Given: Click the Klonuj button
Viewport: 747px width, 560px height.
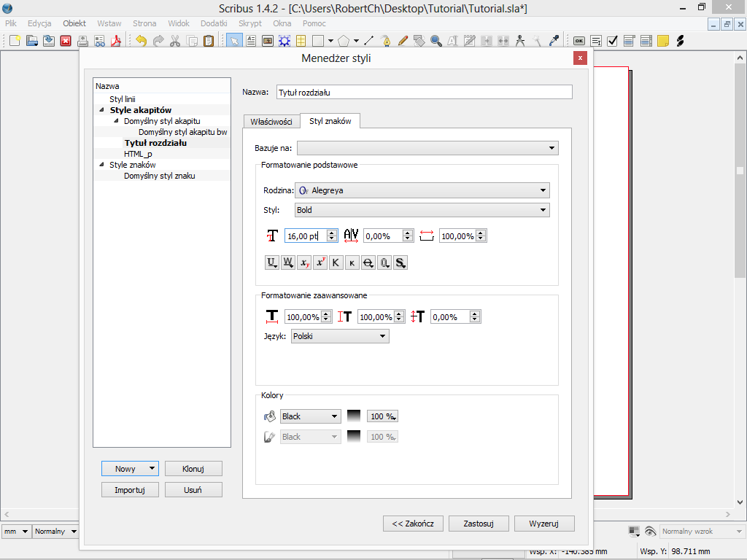Looking at the screenshot, I should point(193,469).
